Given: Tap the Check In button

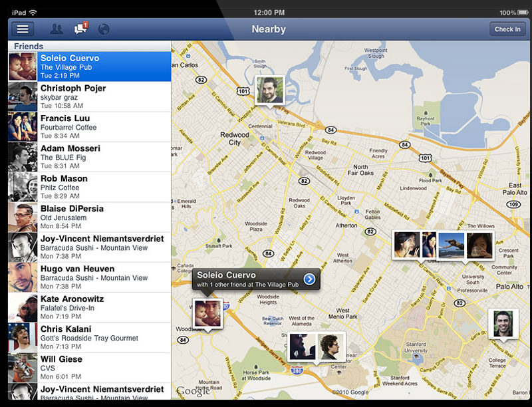Looking at the screenshot, I should [507, 29].
